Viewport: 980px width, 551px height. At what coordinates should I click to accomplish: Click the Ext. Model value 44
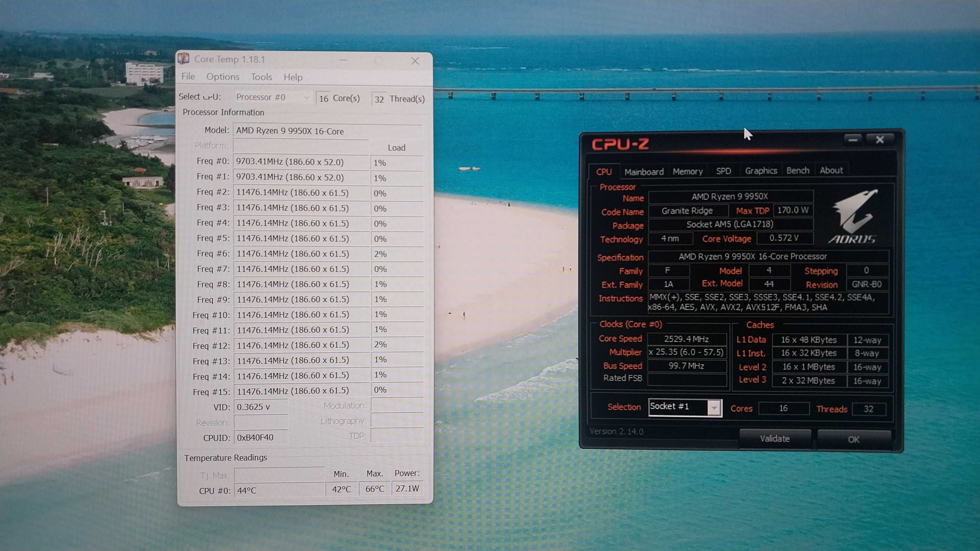pyautogui.click(x=769, y=284)
